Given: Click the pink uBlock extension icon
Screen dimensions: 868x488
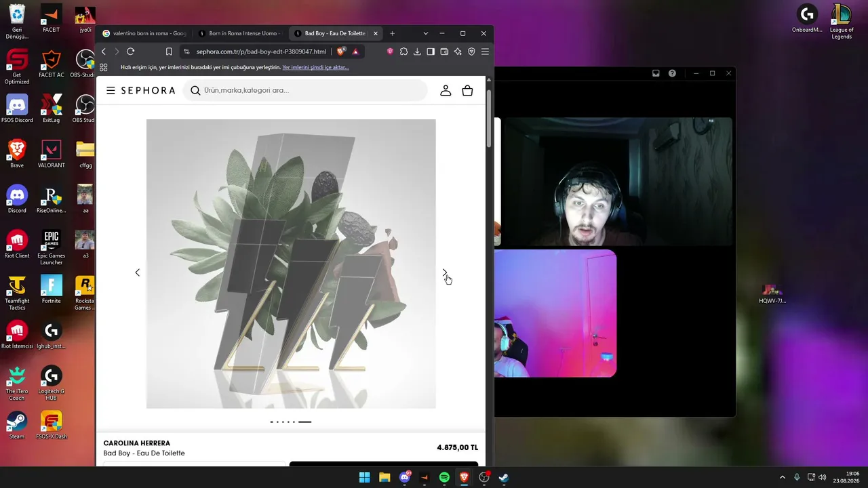Looking at the screenshot, I should click(390, 52).
